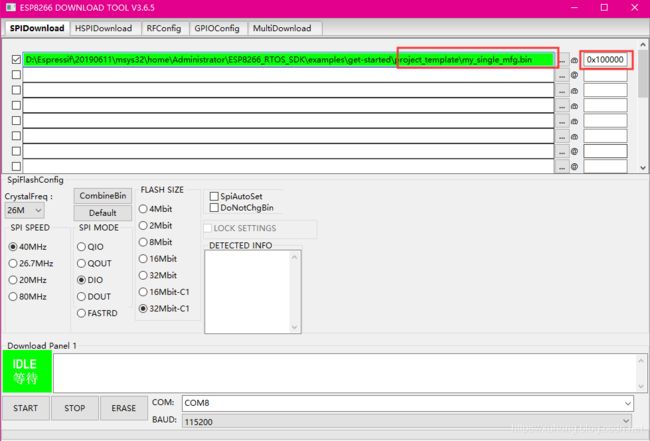Choose 16Mbit-C1 flash size
This screenshot has width=650, height=441.
(164, 292)
